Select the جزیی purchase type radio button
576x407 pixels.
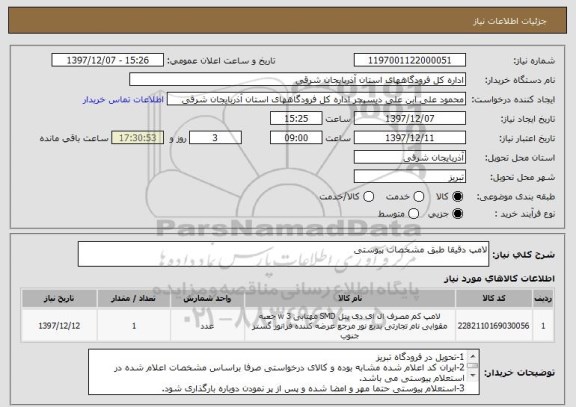[x=458, y=213]
